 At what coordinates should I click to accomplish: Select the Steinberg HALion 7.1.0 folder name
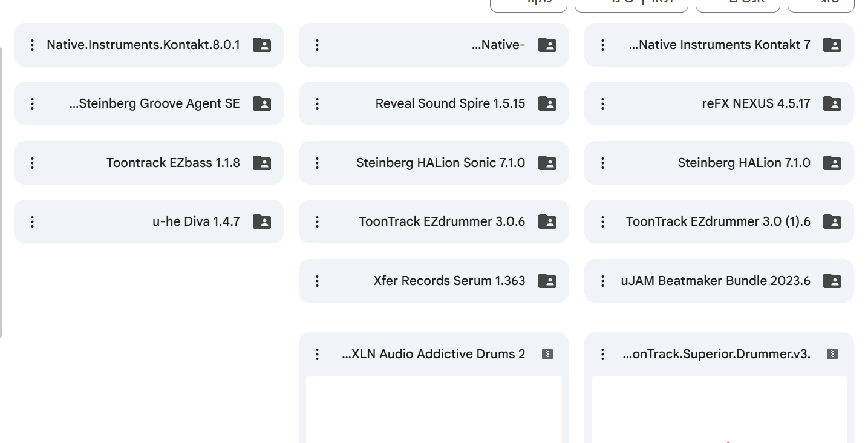[x=744, y=163]
